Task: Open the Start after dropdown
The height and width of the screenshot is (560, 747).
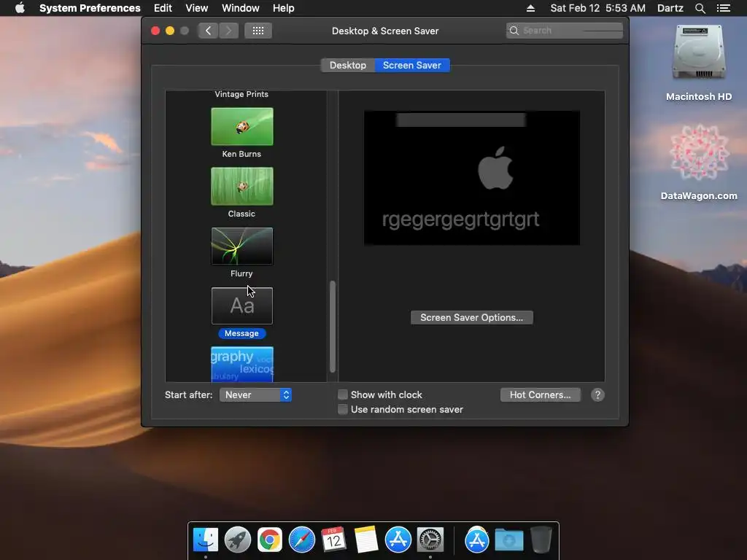Action: (255, 394)
